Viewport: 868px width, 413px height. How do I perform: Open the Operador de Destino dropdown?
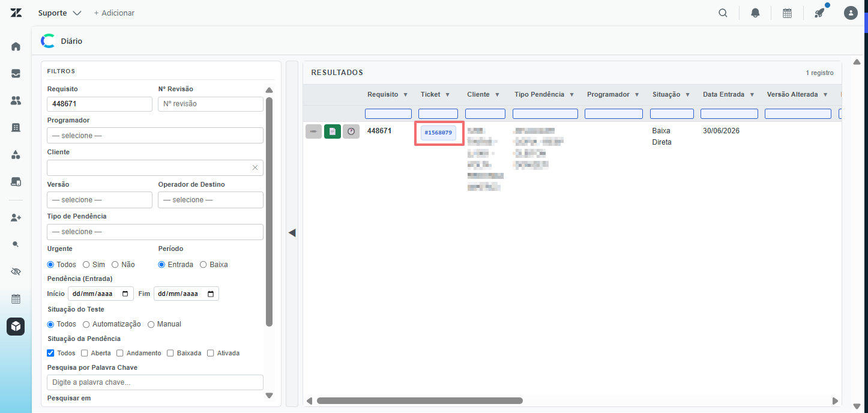tap(211, 200)
